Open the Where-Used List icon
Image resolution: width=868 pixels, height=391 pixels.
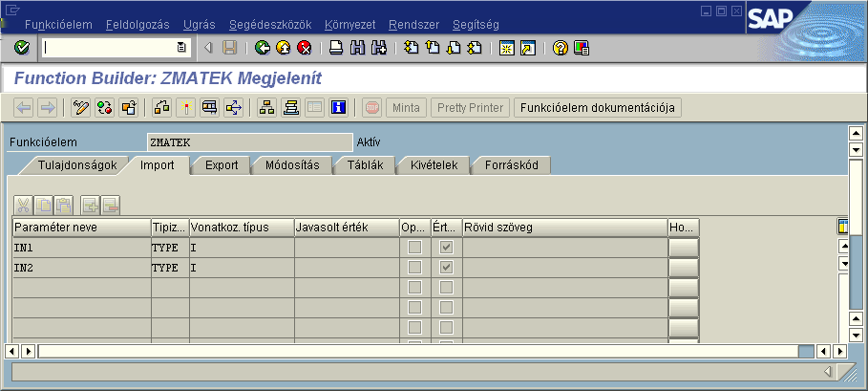(x=233, y=107)
